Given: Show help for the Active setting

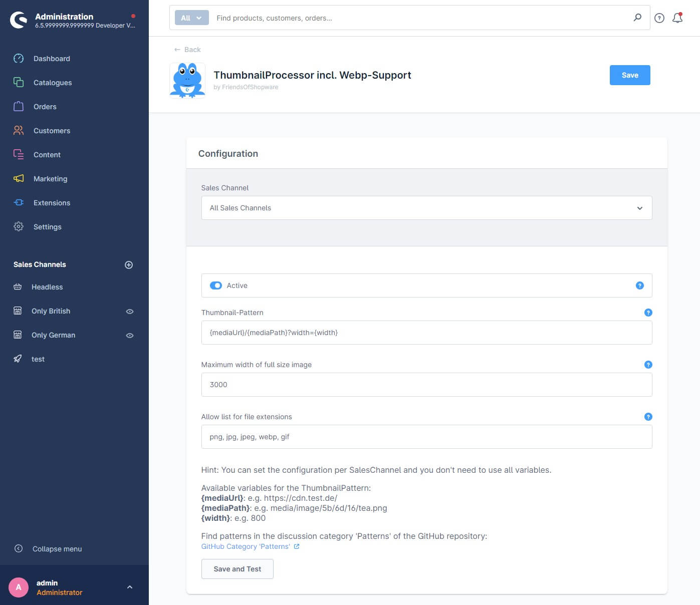Looking at the screenshot, I should pyautogui.click(x=640, y=285).
